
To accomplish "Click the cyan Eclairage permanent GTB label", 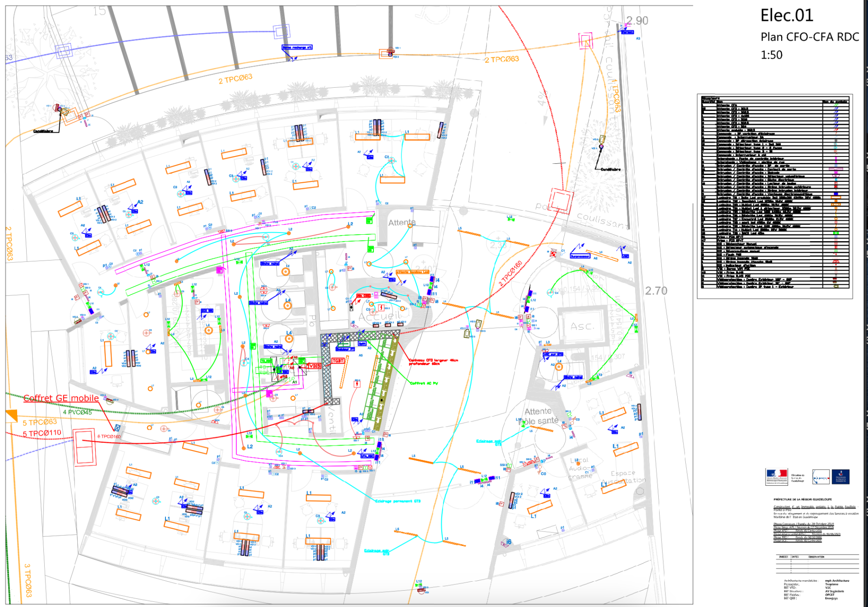I will click(398, 501).
